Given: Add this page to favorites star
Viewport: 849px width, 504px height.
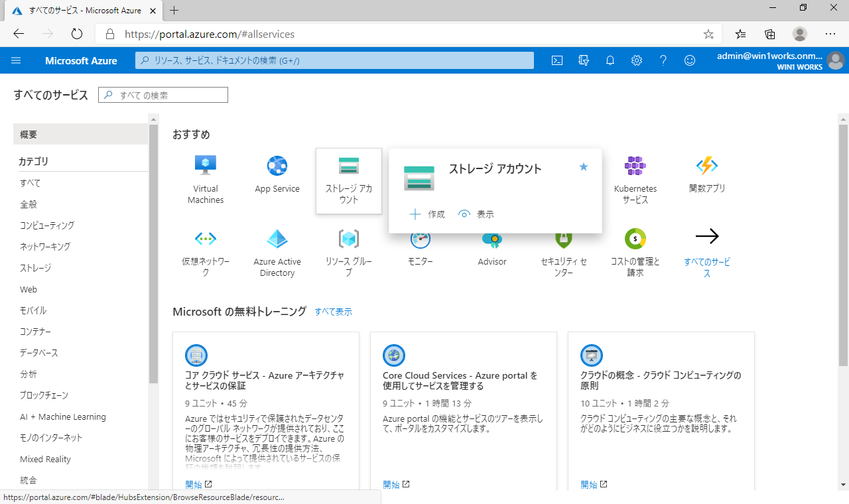Looking at the screenshot, I should [708, 34].
